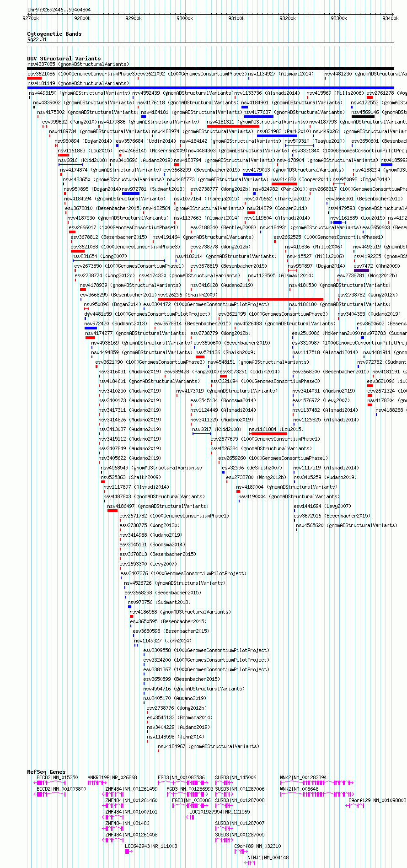Open gene ZNF484|NM_031486
Screen dimensions: 407x868
coord(127,823)
